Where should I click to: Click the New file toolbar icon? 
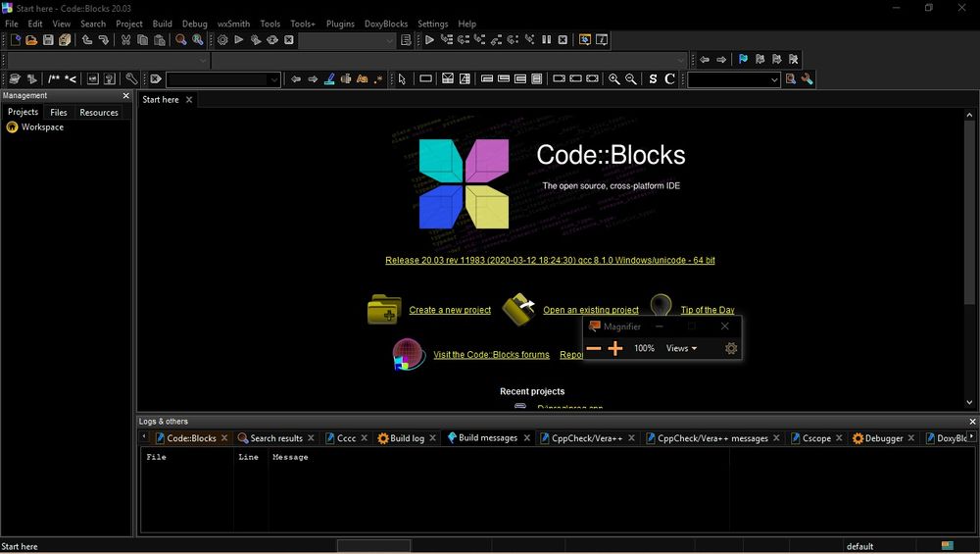pos(15,40)
